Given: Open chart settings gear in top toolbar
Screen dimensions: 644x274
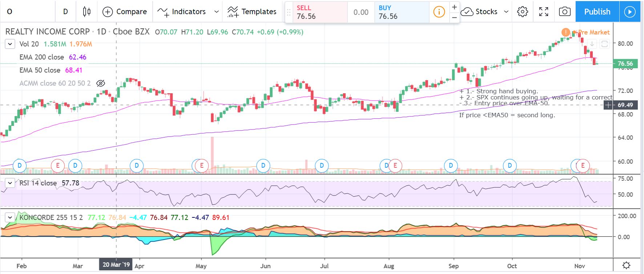Looking at the screenshot, I should coord(522,12).
